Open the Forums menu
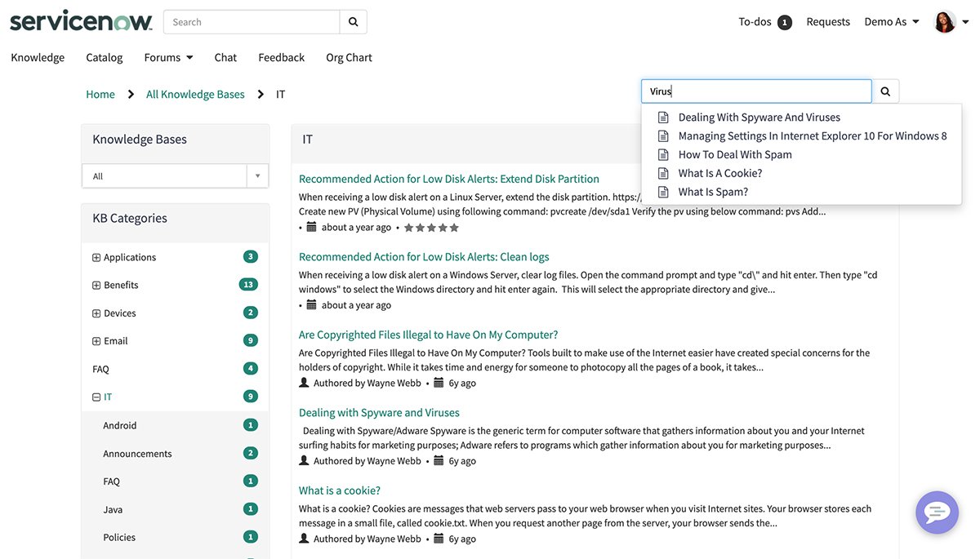The image size is (980, 559). pyautogui.click(x=168, y=57)
